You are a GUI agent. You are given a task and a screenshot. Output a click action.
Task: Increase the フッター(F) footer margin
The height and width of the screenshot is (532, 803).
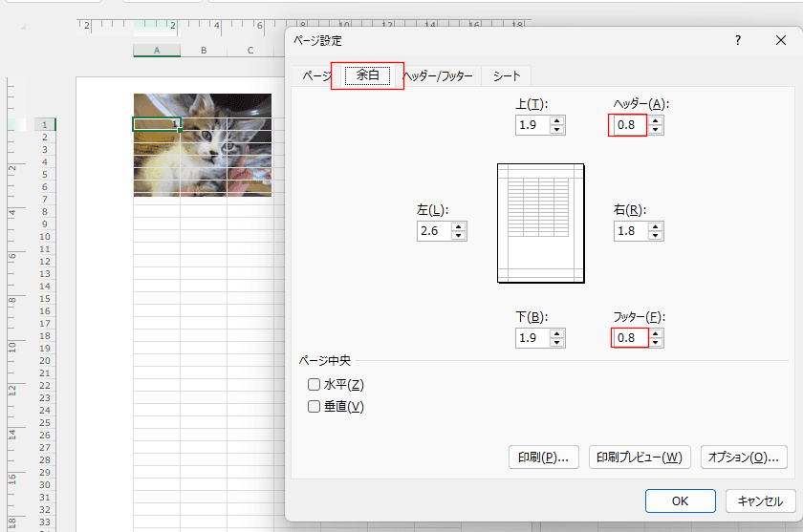tap(656, 334)
